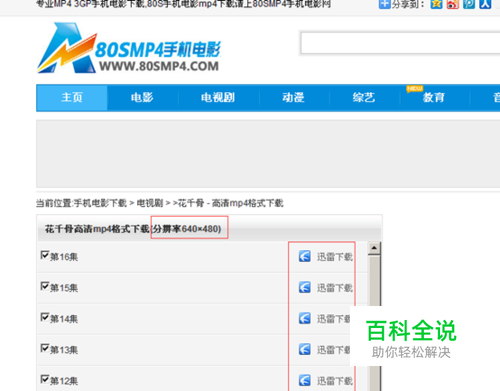Viewport: 500px width, 391px height.
Task: Click the Xunlei icon for 第14集
Action: (305, 318)
